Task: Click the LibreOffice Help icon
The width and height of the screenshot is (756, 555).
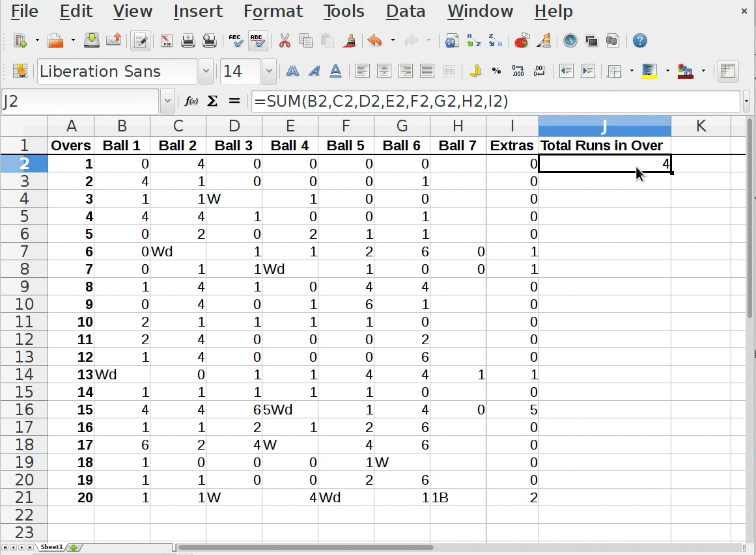Action: [x=640, y=41]
